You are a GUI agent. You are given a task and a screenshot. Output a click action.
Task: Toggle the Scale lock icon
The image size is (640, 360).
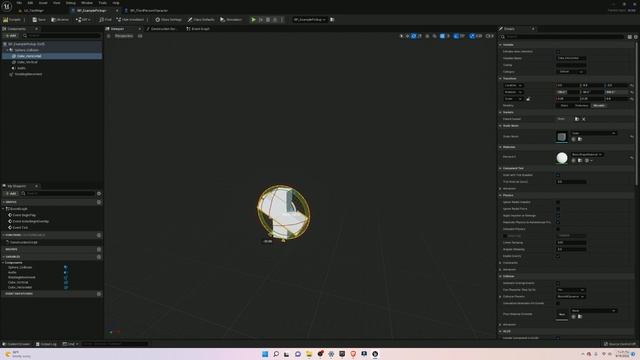[528, 99]
